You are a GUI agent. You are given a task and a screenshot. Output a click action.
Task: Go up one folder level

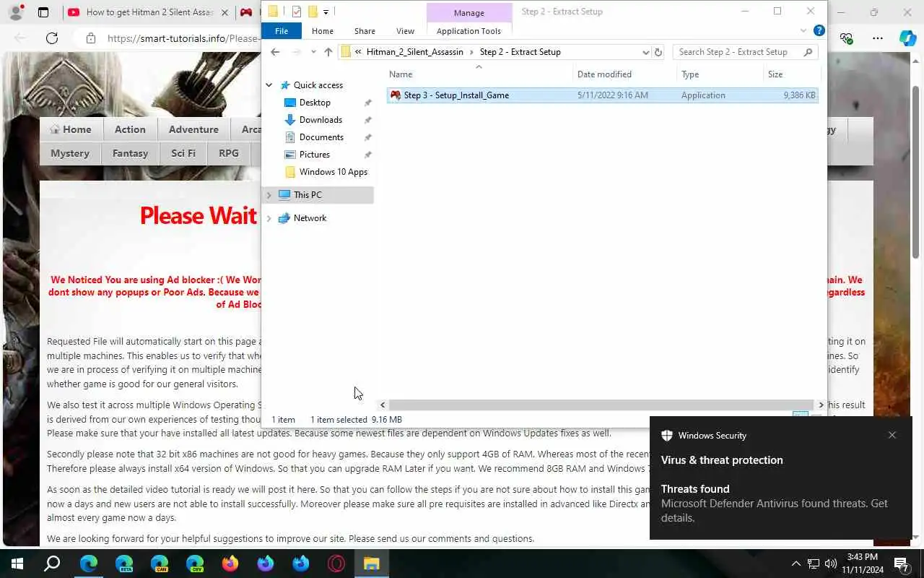coord(328,52)
